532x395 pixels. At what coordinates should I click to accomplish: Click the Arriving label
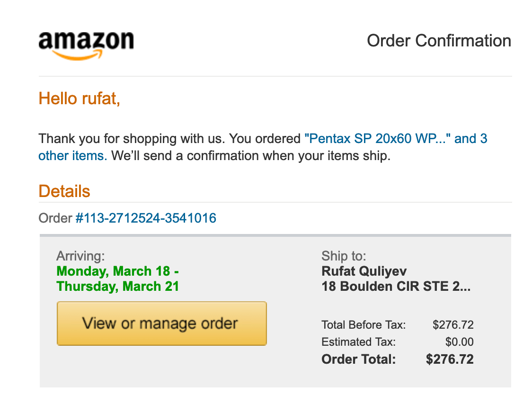click(x=81, y=256)
